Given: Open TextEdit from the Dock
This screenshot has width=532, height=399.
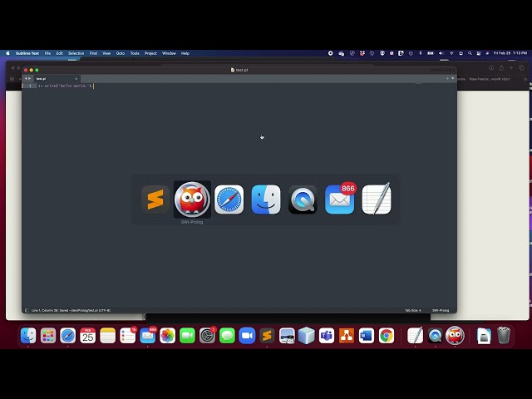Looking at the screenshot, I should point(416,336).
